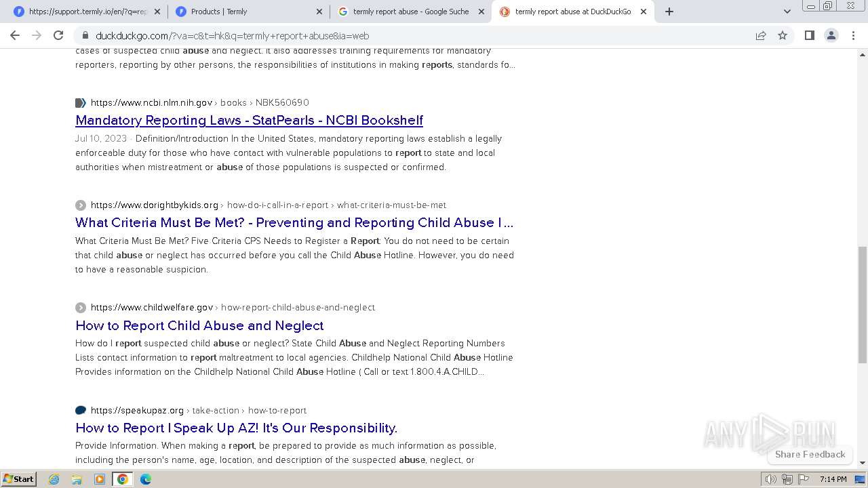
Task: Click the speakupaz.org URL
Action: click(x=137, y=410)
